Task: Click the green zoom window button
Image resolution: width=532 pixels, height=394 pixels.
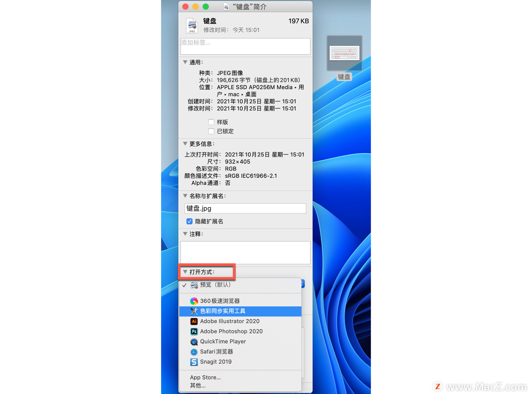Action: (206, 7)
